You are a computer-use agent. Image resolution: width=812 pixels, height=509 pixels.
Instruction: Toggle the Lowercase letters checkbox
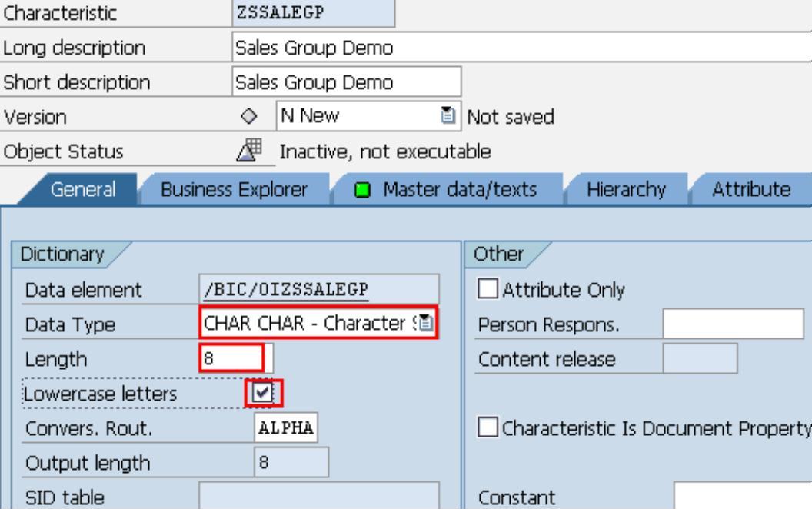point(262,392)
